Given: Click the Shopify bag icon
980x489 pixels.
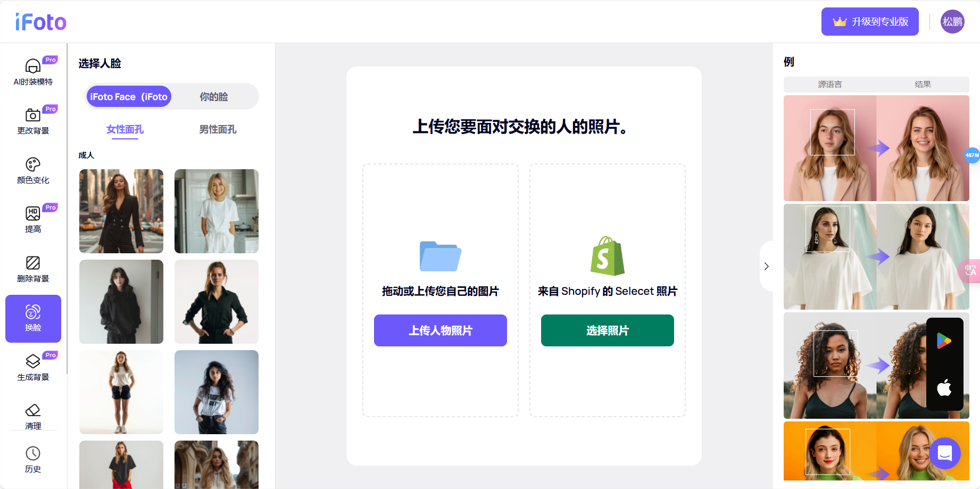Looking at the screenshot, I should point(608,256).
